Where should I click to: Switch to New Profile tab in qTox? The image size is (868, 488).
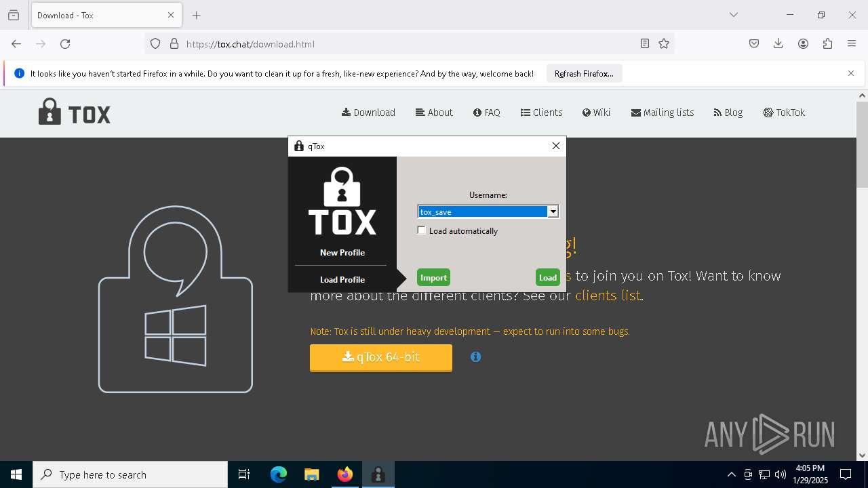point(342,252)
